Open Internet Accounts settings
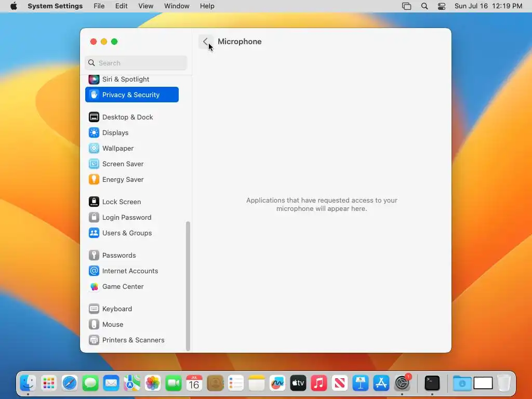Image resolution: width=532 pixels, height=399 pixels. coord(132,271)
